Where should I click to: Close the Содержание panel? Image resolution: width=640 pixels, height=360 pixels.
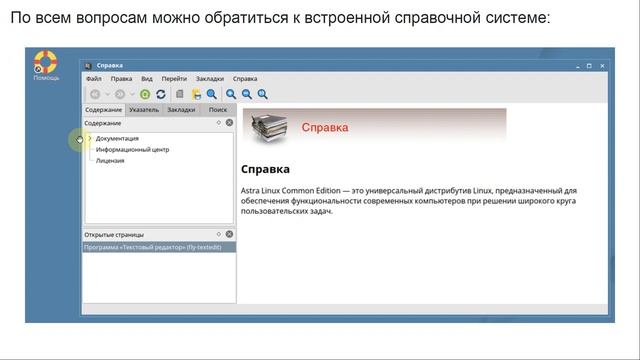(229, 122)
